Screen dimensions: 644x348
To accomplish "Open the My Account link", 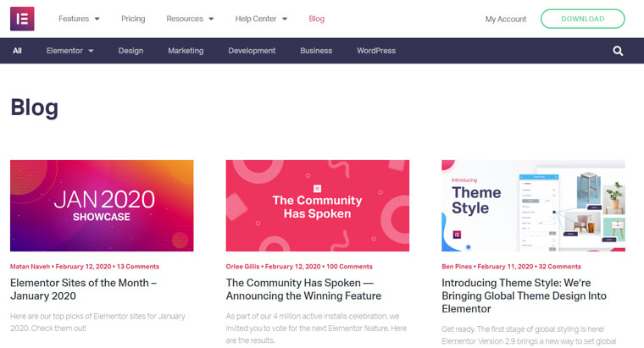I will tap(506, 19).
